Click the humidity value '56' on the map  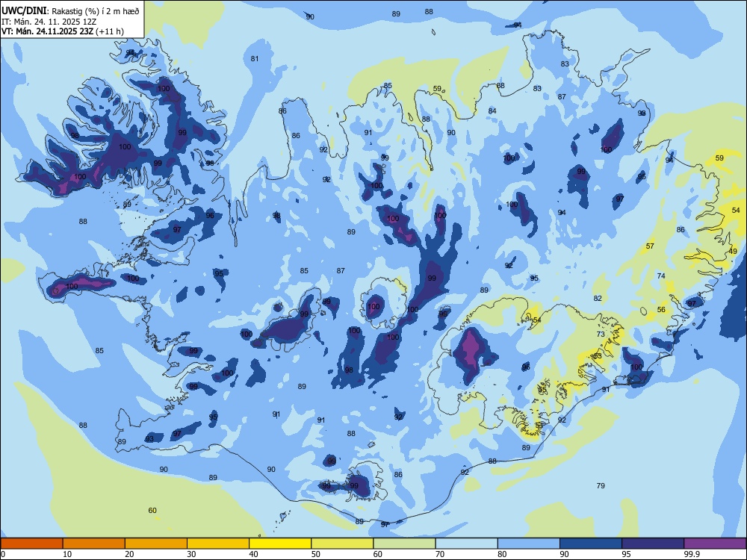coord(661,310)
